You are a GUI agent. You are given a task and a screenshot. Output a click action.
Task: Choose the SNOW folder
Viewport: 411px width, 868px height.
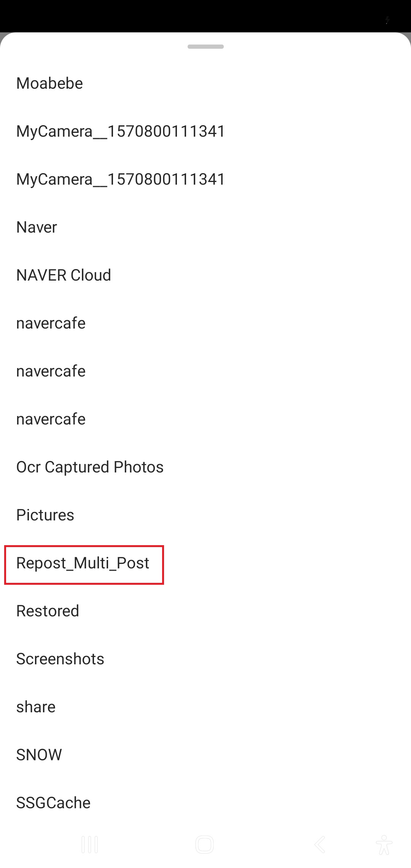tap(205, 755)
